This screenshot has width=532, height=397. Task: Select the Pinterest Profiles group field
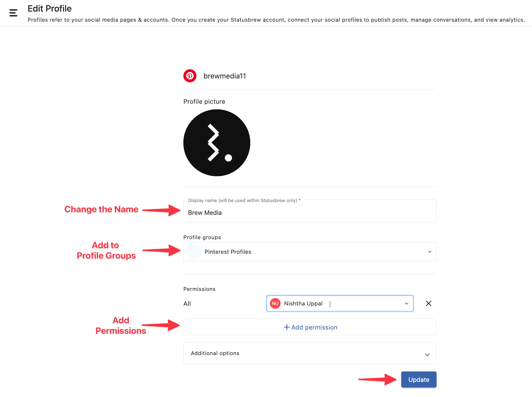[x=310, y=252]
